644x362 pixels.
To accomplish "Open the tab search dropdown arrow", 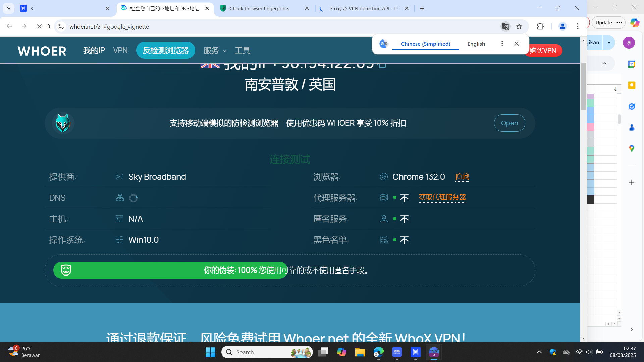I will click(x=9, y=8).
